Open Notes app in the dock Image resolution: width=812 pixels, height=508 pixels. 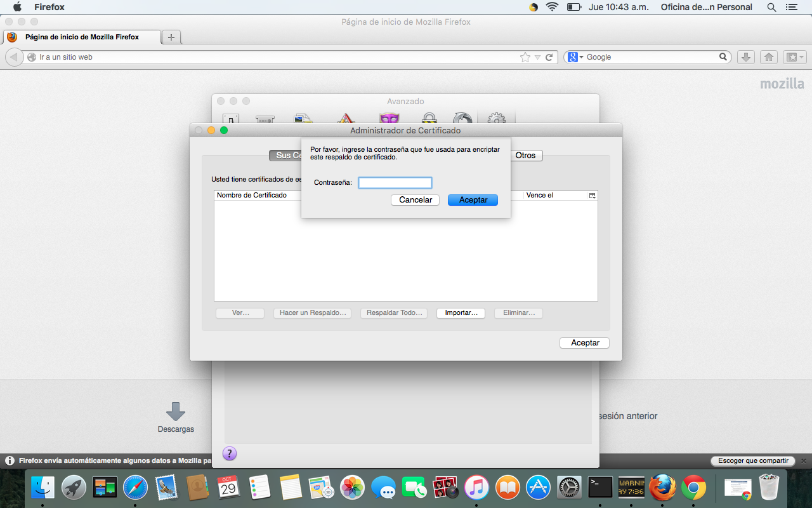[x=290, y=488]
